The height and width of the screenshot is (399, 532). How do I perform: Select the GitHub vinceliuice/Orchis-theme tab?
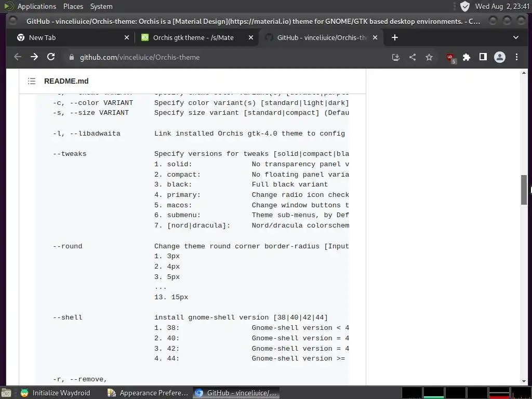click(x=321, y=37)
